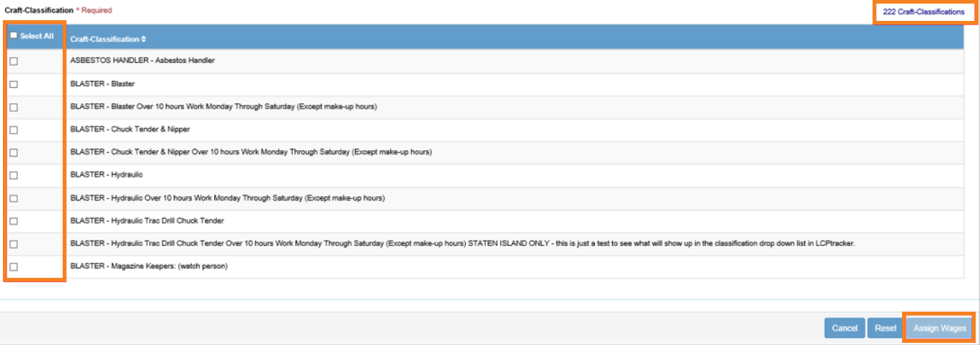Click the Assign Wages button

point(940,328)
